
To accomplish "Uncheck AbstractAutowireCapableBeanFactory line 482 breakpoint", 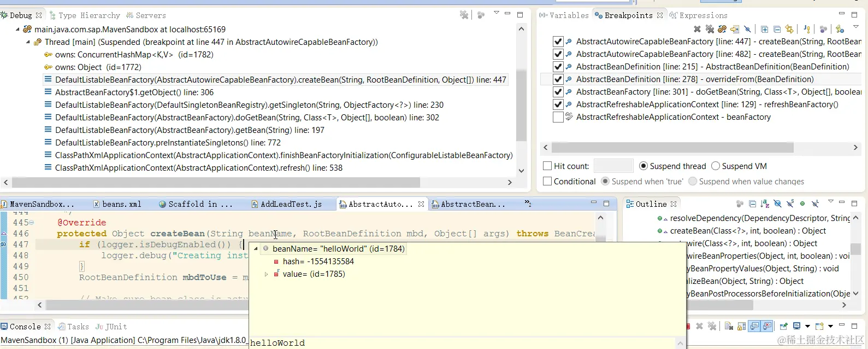I will 558,54.
